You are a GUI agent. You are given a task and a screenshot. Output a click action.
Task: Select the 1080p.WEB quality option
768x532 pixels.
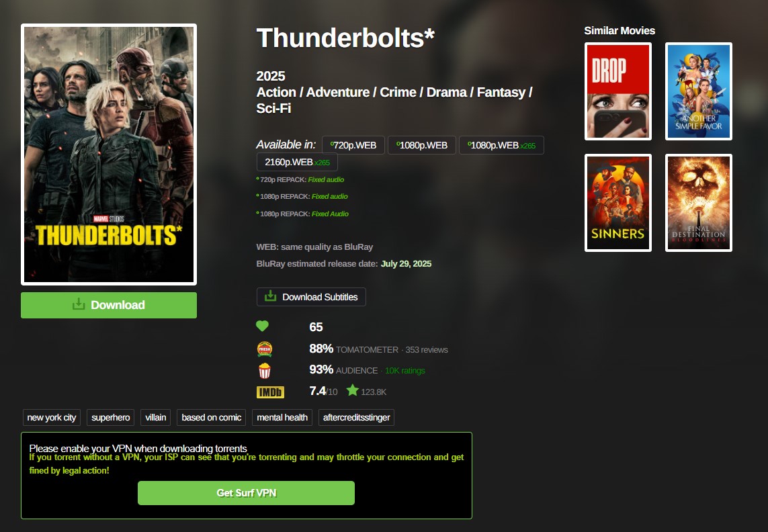(422, 145)
